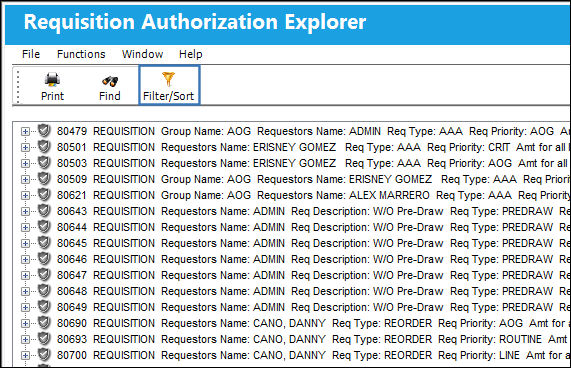The height and width of the screenshot is (368, 571).
Task: Expand requisition 80690 tree node
Action: (x=25, y=324)
